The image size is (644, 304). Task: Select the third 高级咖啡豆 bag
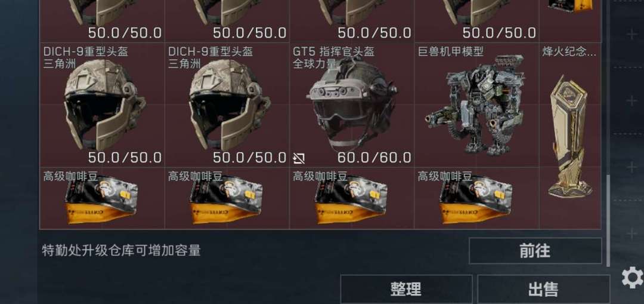pos(352,198)
